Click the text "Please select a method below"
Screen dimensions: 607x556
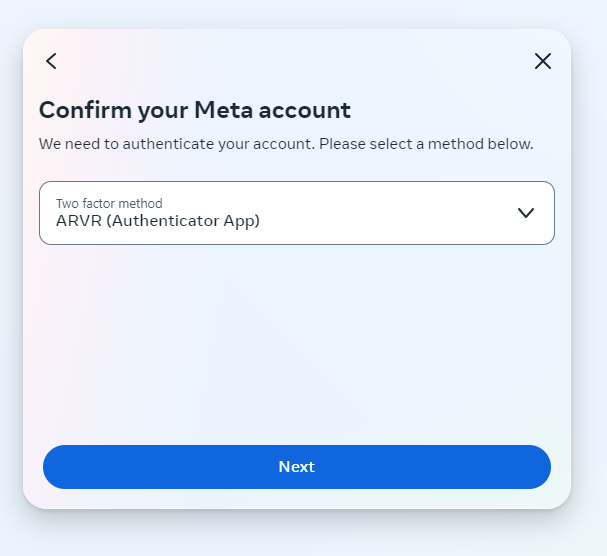427,144
